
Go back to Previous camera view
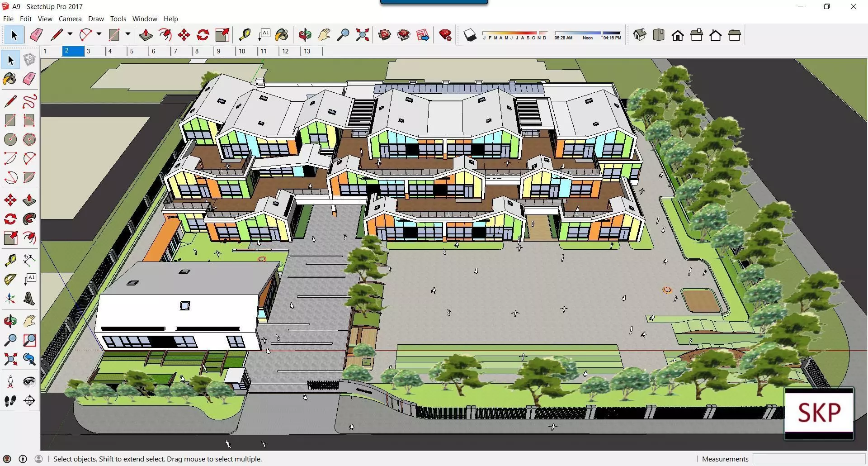pos(29,359)
